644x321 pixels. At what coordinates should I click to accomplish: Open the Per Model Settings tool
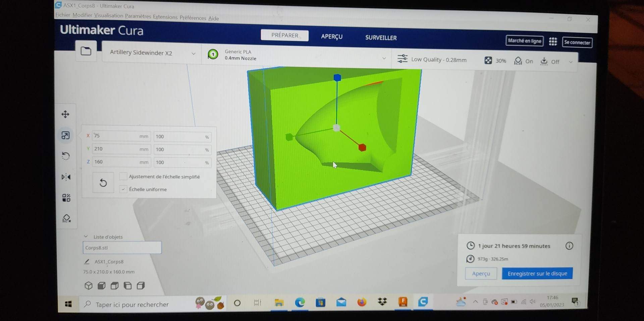click(x=66, y=198)
